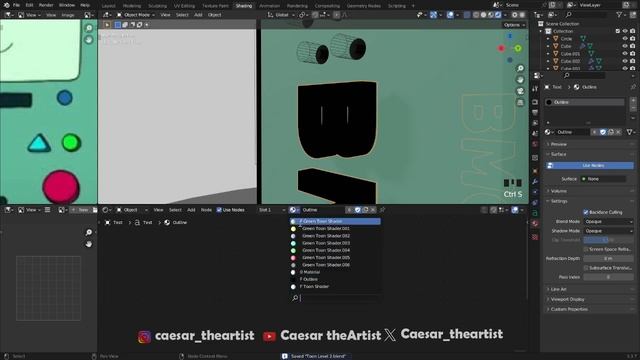640x360 pixels.
Task: Collapse the Settings panel
Action: 558,201
